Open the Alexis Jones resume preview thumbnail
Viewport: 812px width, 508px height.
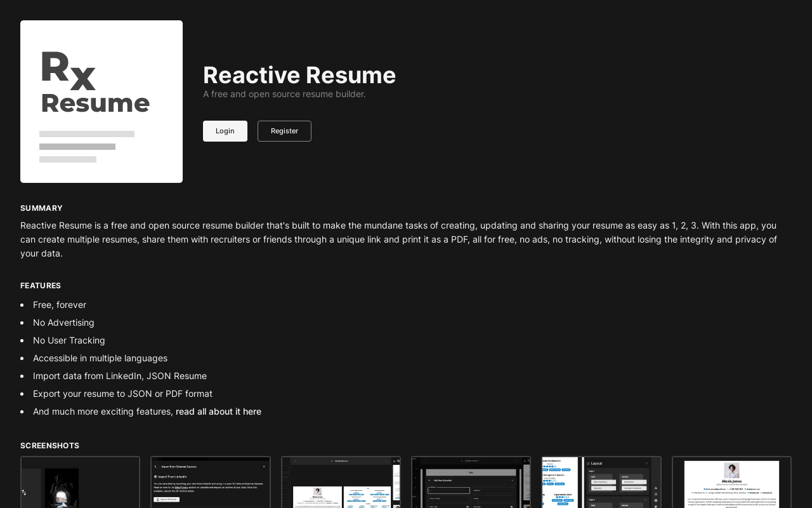point(731,482)
